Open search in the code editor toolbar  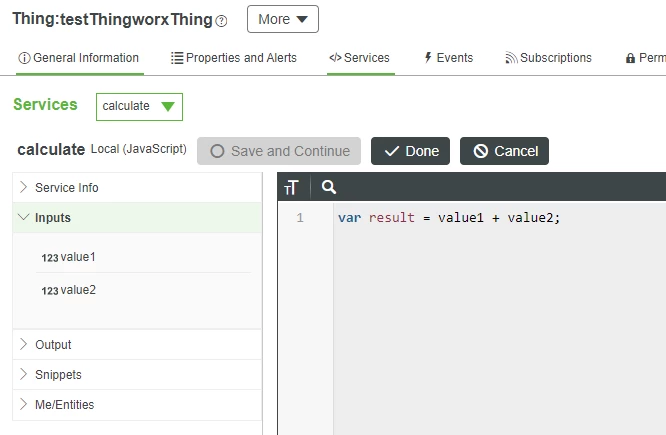pyautogui.click(x=328, y=187)
